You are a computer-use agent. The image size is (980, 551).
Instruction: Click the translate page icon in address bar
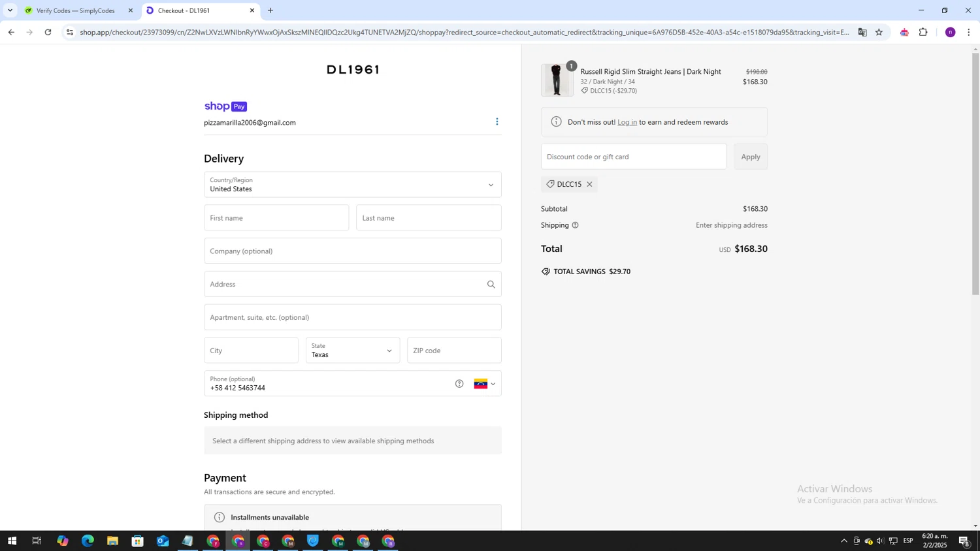coord(862,32)
